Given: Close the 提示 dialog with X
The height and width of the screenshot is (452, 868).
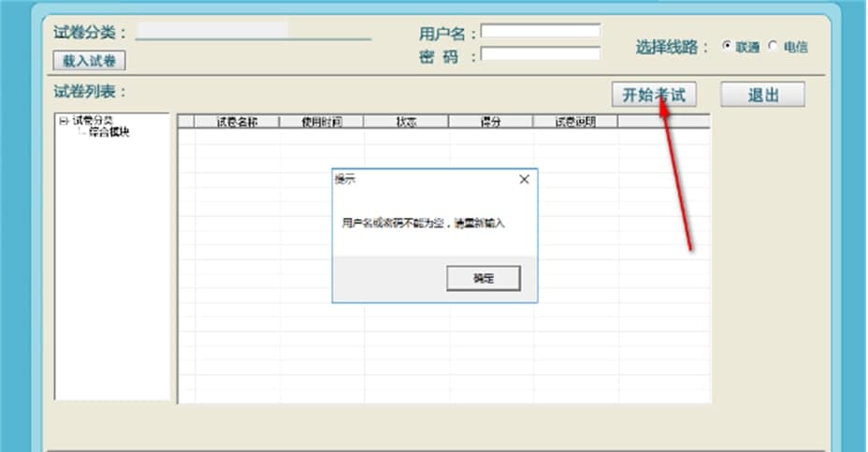Looking at the screenshot, I should pyautogui.click(x=524, y=180).
